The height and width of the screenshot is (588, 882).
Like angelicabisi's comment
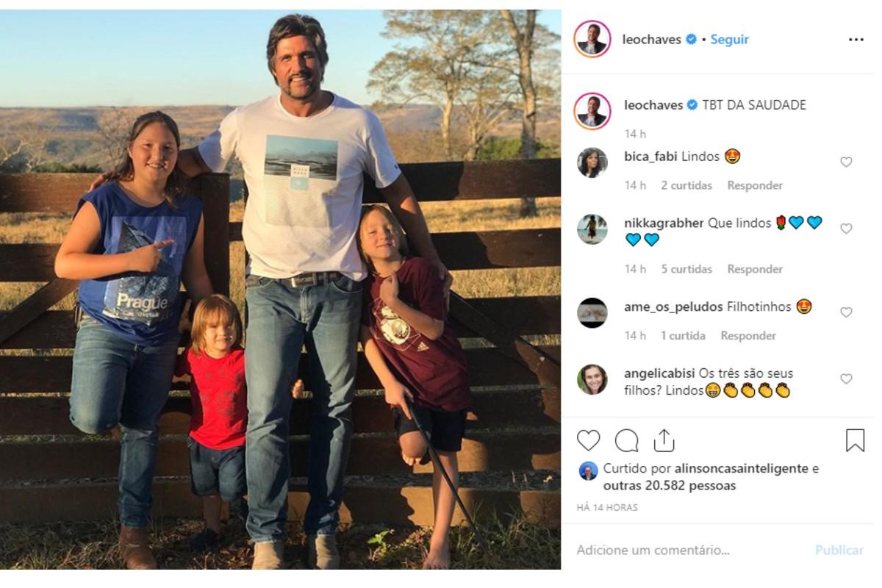[846, 379]
